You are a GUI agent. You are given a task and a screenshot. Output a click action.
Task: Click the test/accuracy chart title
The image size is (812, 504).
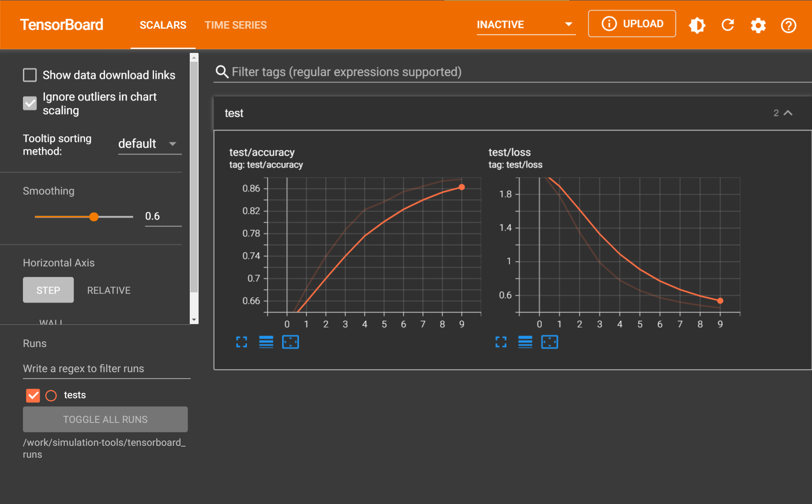[x=262, y=152]
